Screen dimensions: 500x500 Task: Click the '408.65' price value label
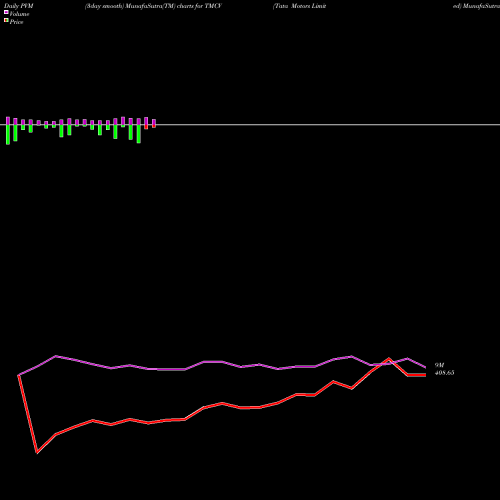[445, 373]
